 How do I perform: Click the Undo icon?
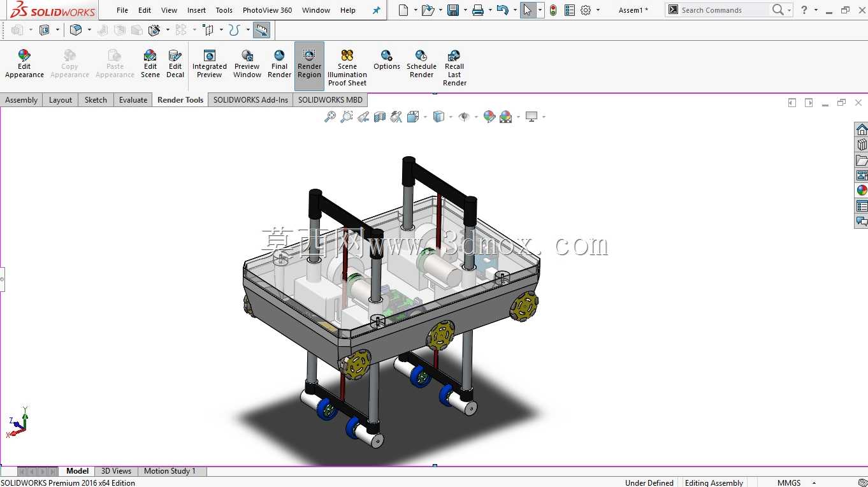(502, 10)
